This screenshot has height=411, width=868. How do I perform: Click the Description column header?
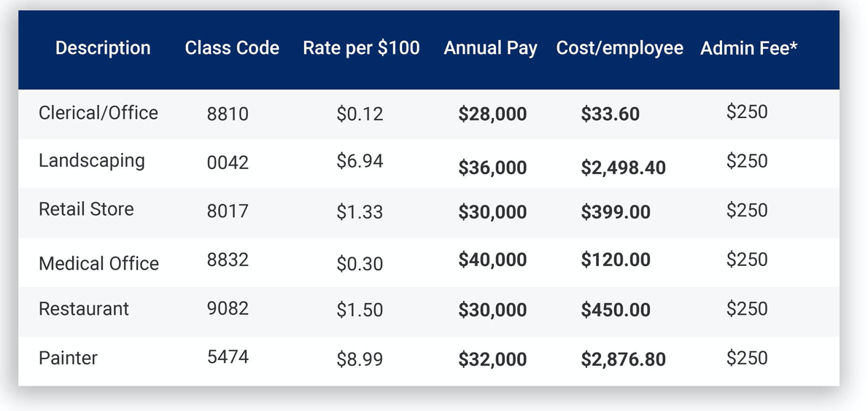point(103,48)
